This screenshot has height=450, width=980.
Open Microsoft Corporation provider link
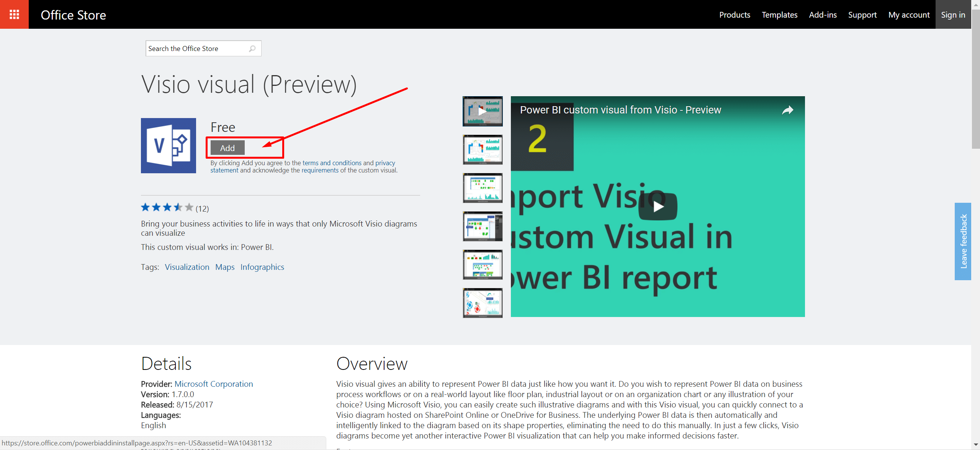214,384
